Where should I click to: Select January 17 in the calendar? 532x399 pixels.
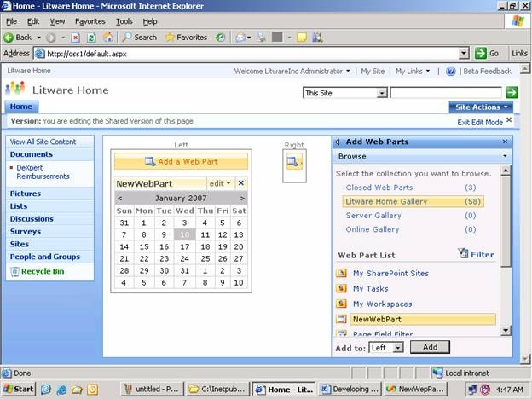point(184,246)
